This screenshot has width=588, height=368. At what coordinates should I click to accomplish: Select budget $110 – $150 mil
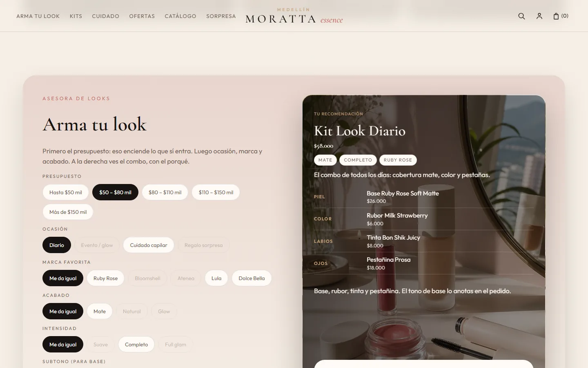216,192
